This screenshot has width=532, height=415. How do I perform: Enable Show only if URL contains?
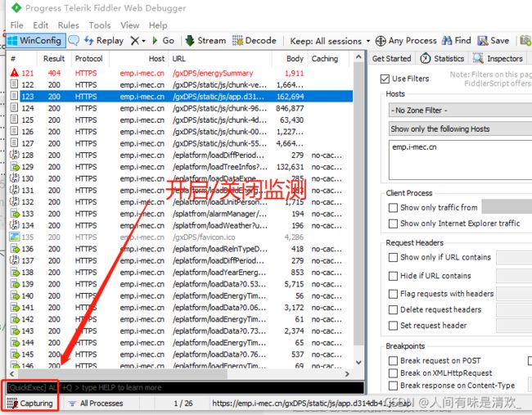click(393, 258)
